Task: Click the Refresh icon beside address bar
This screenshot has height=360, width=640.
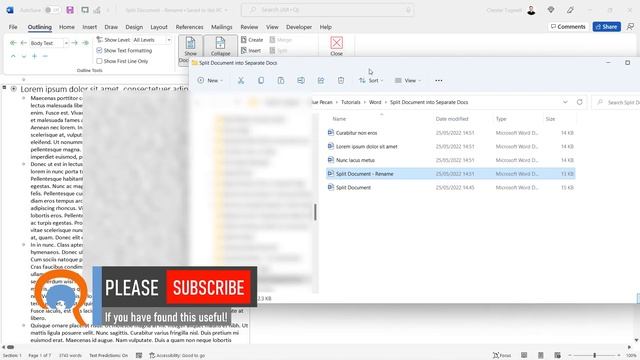Action: [580, 102]
